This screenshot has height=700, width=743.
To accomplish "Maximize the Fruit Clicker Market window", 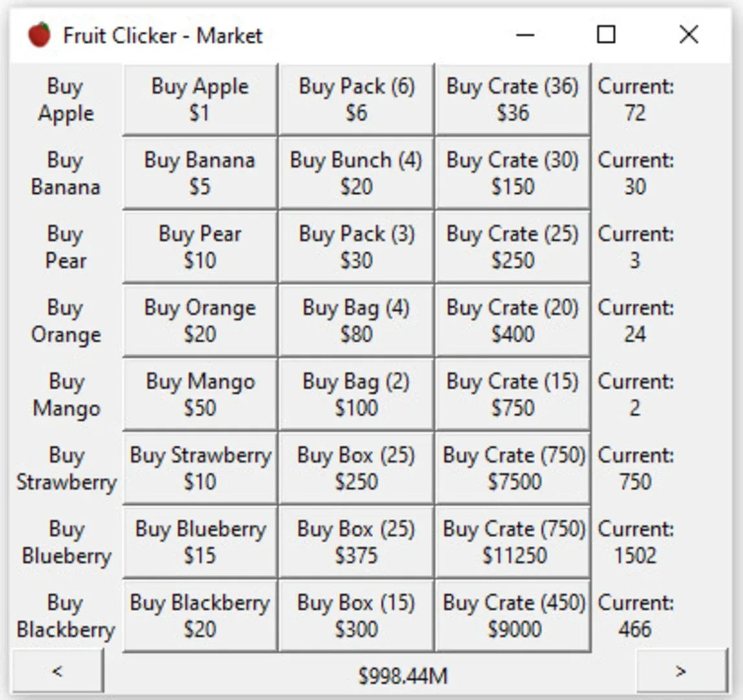I will coord(606,34).
